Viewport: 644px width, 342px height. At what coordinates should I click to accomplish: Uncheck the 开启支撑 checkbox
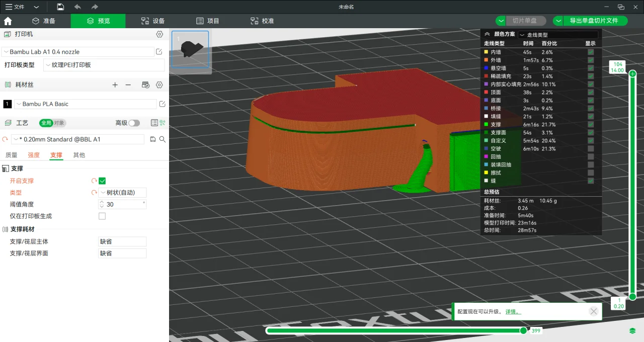102,181
